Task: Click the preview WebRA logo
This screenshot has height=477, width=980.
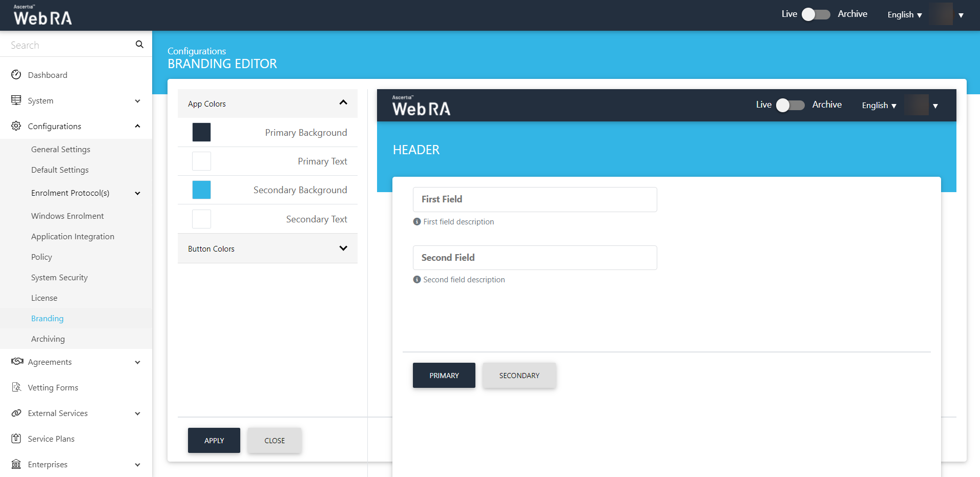Action: pyautogui.click(x=421, y=106)
